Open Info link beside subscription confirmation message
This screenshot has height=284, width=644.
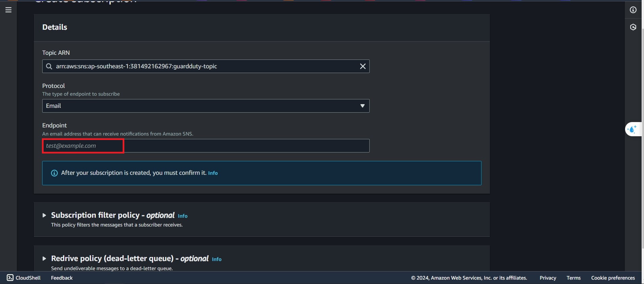tap(213, 173)
